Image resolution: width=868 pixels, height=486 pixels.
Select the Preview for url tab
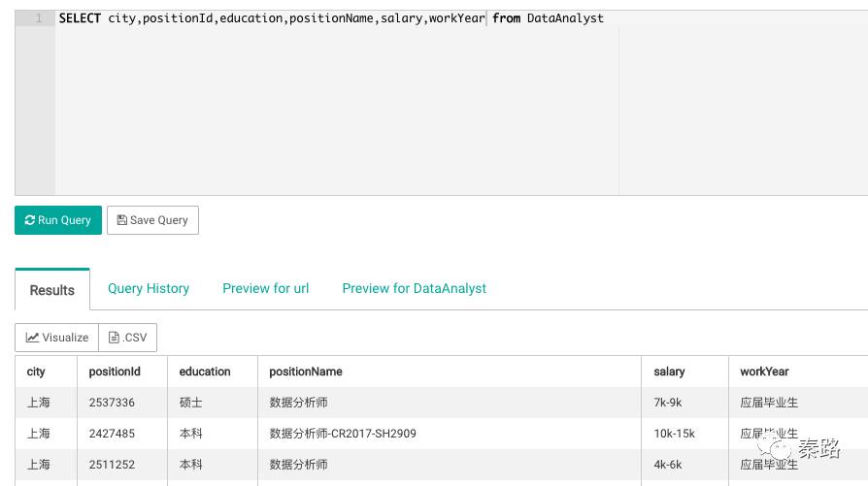[266, 288]
